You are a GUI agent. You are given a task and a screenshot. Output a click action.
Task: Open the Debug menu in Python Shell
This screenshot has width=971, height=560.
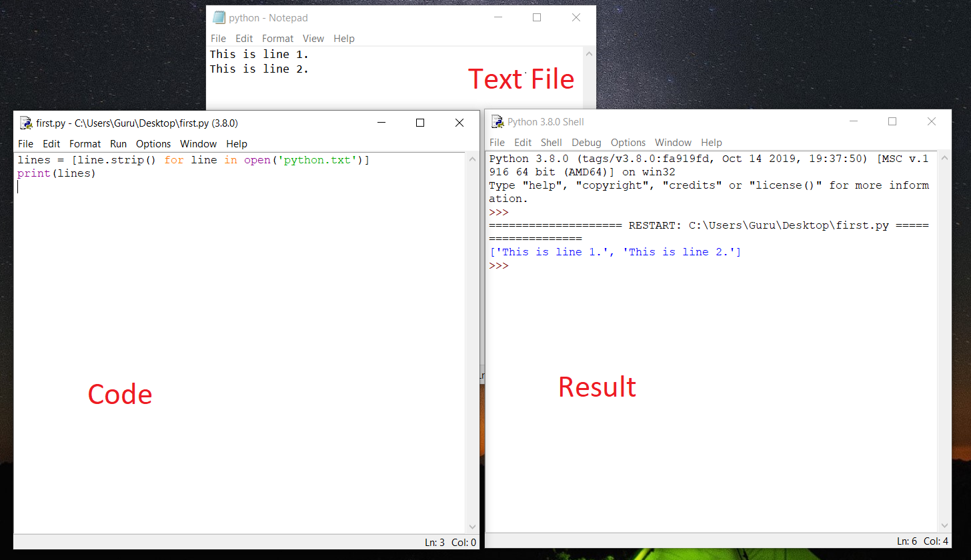[586, 142]
